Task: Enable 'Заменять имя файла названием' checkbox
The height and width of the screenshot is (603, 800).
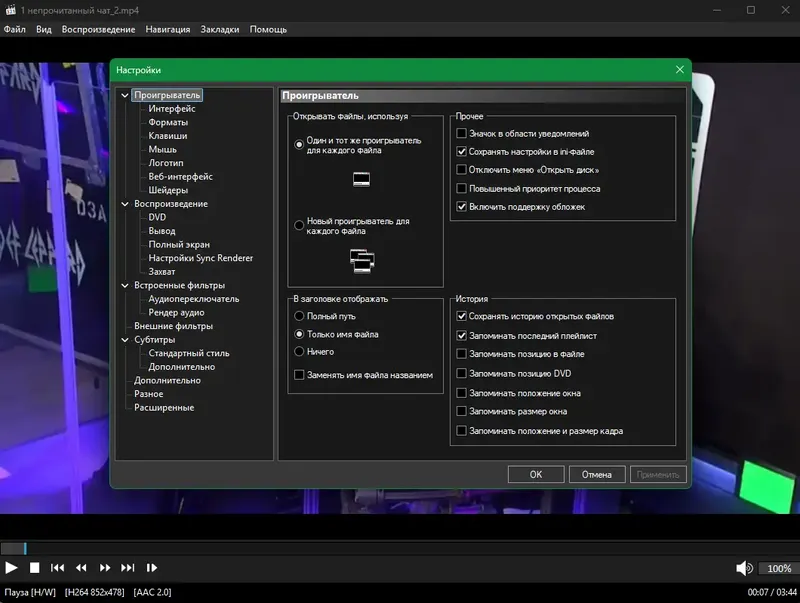Action: tap(299, 375)
